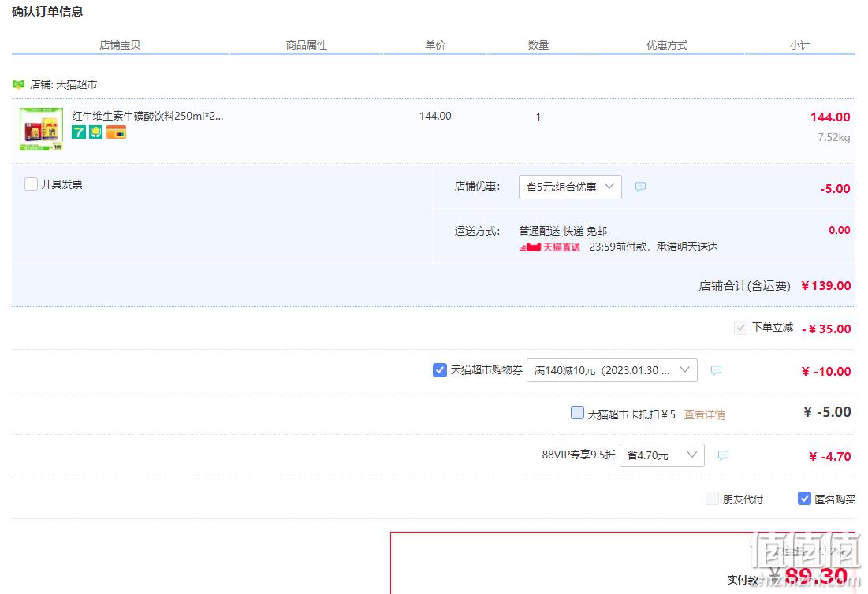The height and width of the screenshot is (594, 868).
Task: Click the ¥-10.00 coupon discount amount
Action: [x=826, y=372]
